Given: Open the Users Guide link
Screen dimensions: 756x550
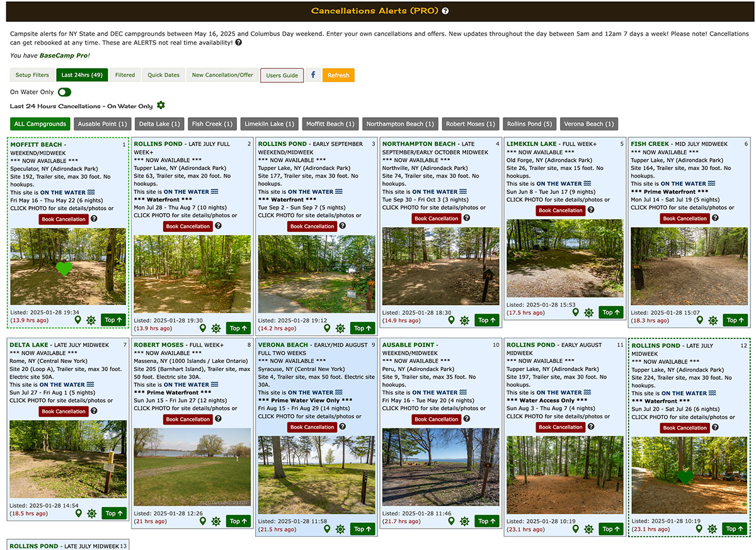Looking at the screenshot, I should tap(282, 75).
